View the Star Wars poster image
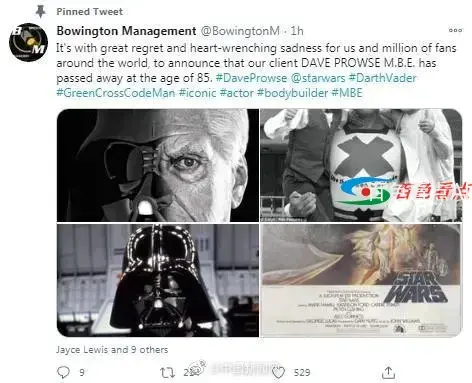 pyautogui.click(x=361, y=280)
